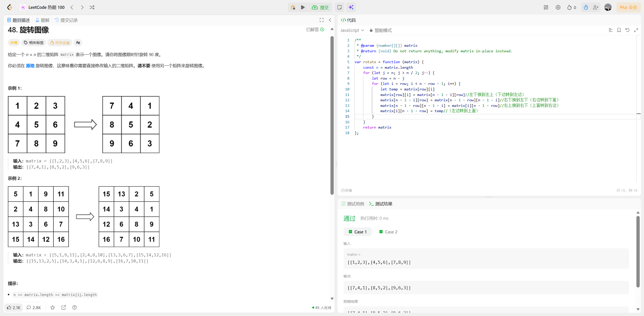Bookmark the current code
Screen dimensions: 644x316
click(x=619, y=30)
